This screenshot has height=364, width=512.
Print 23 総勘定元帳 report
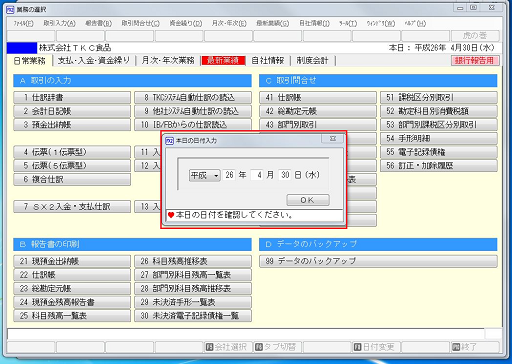coord(72,289)
